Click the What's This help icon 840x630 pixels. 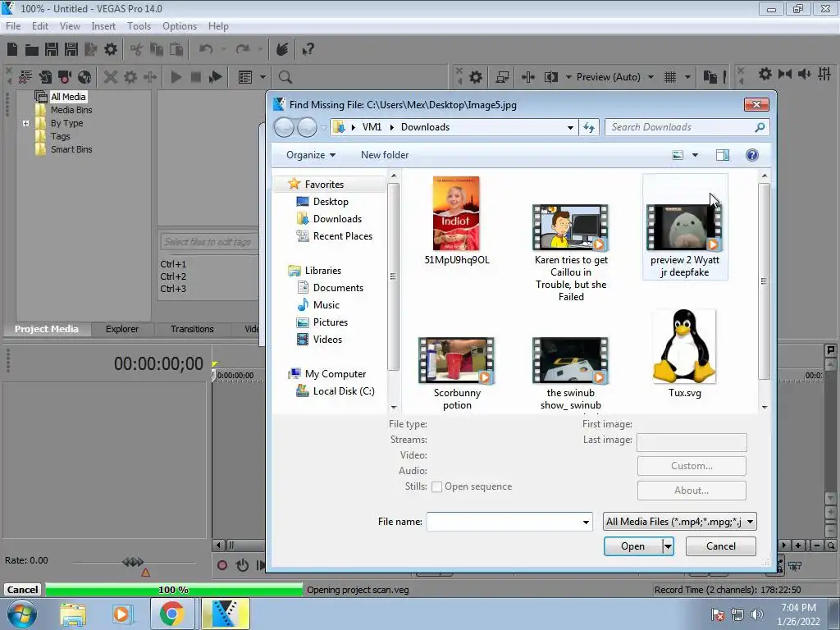click(x=308, y=50)
